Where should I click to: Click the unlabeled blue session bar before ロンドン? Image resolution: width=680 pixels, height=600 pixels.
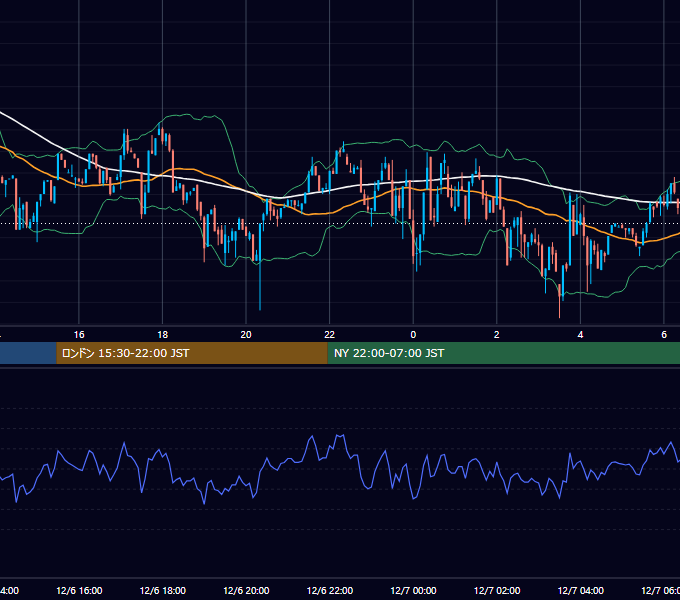tap(28, 353)
